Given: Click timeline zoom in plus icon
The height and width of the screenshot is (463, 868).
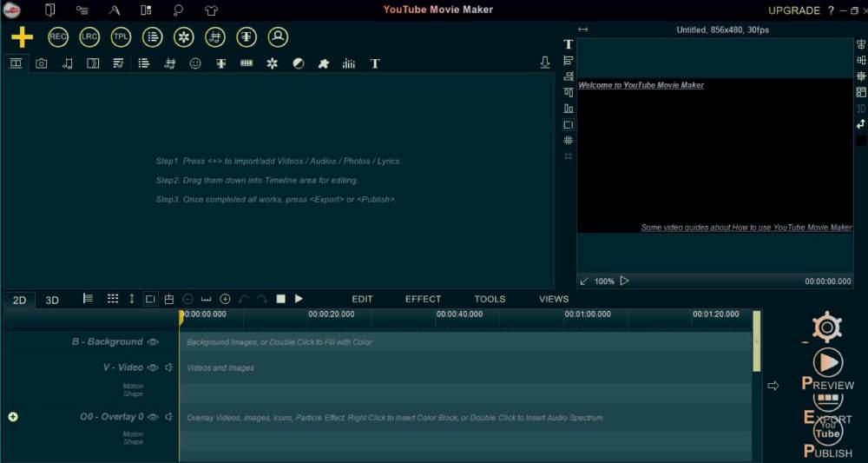Looking at the screenshot, I should (225, 299).
